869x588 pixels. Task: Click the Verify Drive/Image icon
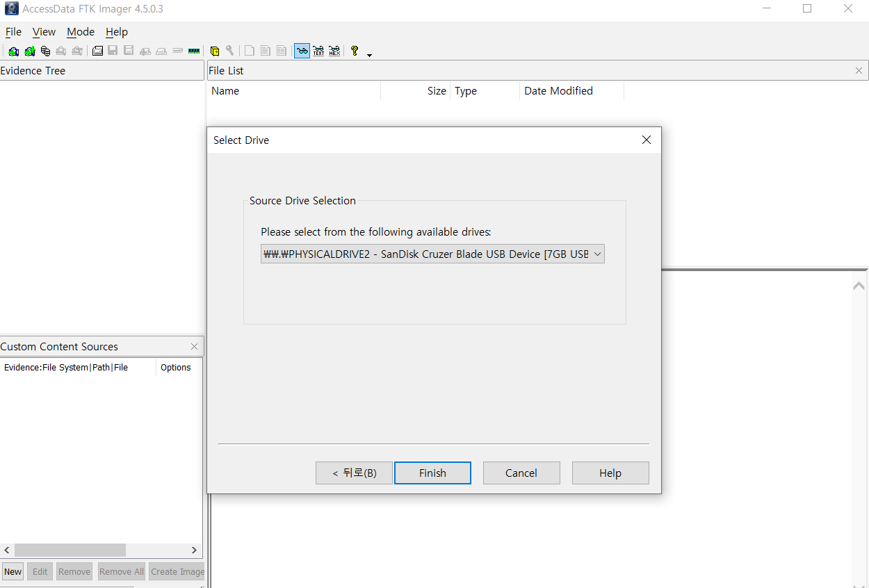pyautogui.click(x=177, y=51)
